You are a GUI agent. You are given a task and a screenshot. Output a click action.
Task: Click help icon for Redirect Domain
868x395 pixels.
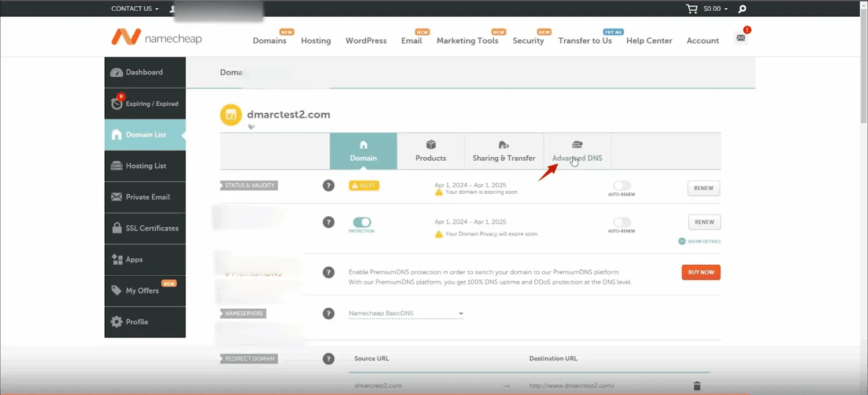coord(329,359)
